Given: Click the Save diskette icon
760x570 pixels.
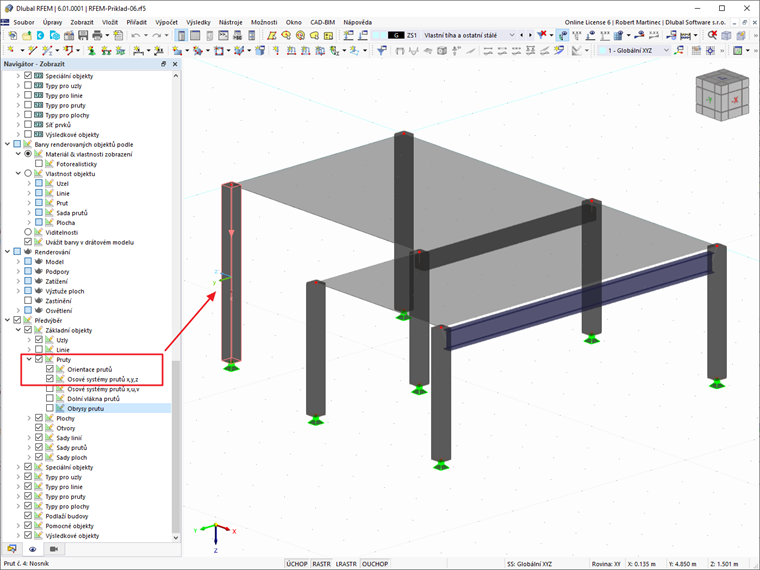Looking at the screenshot, I should (x=83, y=35).
